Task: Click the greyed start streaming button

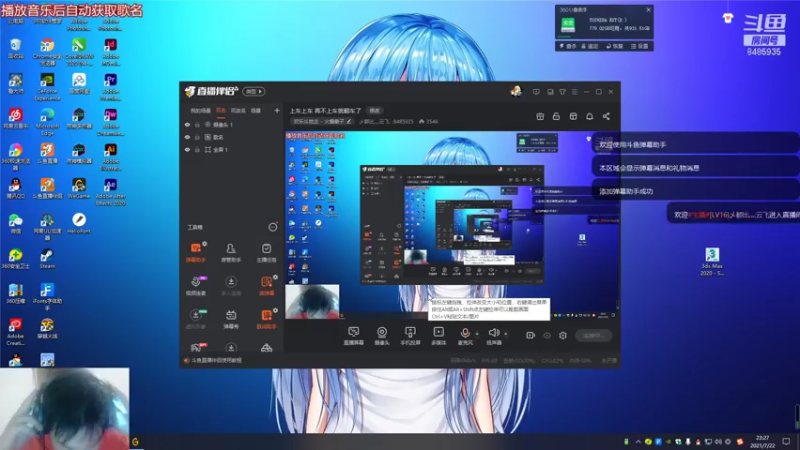Action: pyautogui.click(x=594, y=335)
